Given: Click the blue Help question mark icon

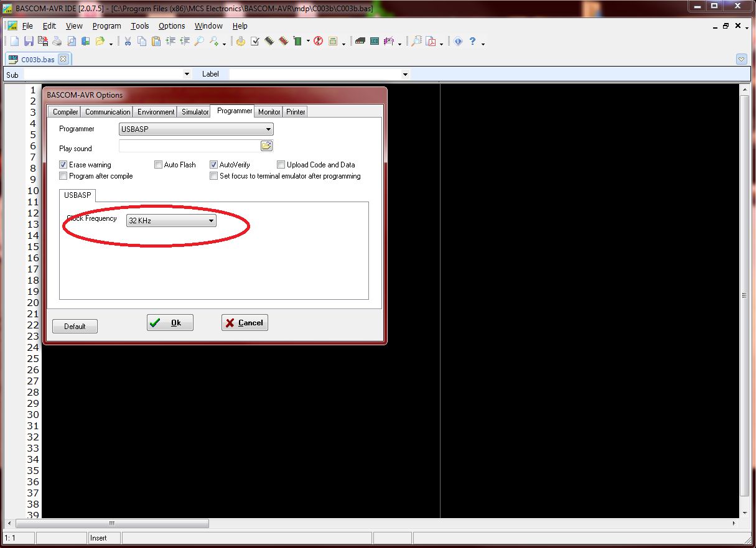Looking at the screenshot, I should [x=472, y=41].
